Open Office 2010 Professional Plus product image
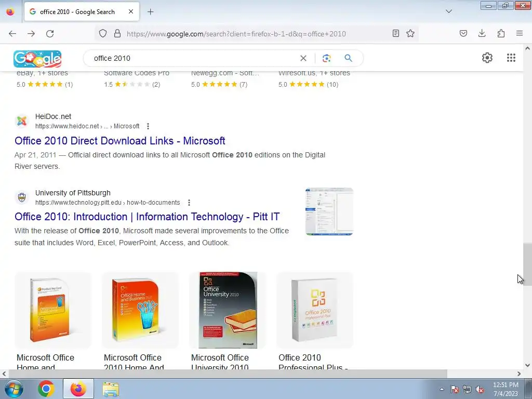 pos(315,310)
